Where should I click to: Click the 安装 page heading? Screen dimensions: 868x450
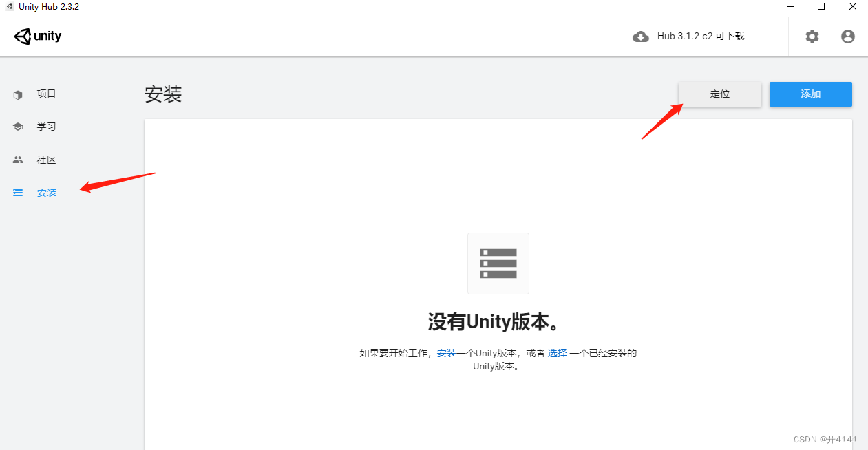[x=163, y=94]
